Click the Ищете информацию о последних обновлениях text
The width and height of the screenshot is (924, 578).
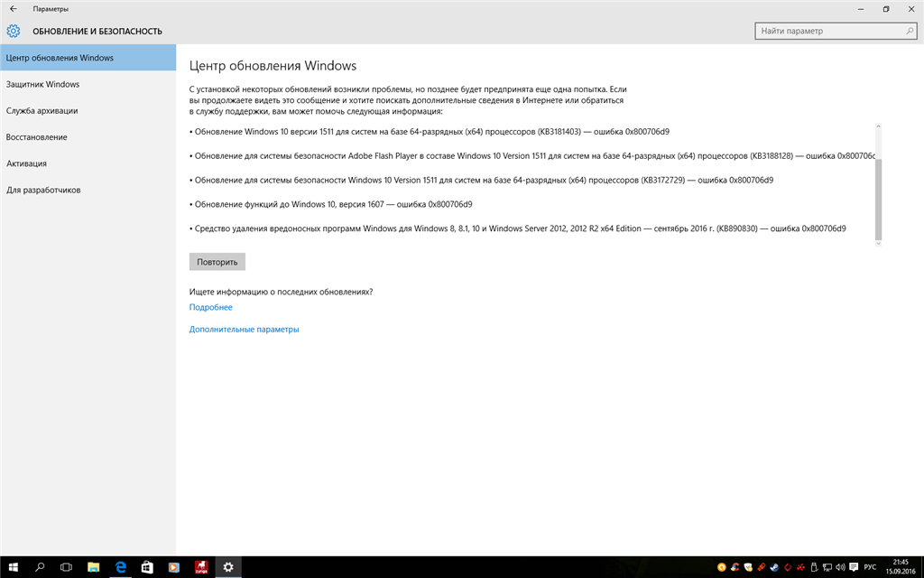click(282, 292)
